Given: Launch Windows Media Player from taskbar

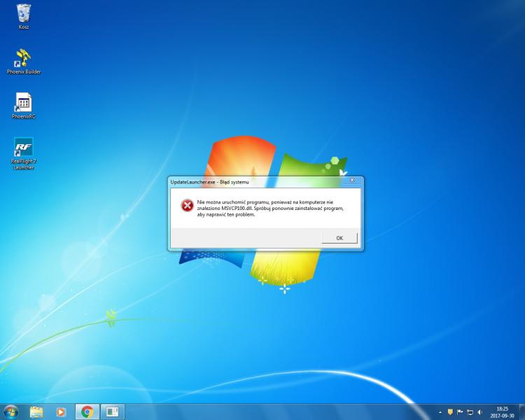Looking at the screenshot, I should [61, 412].
